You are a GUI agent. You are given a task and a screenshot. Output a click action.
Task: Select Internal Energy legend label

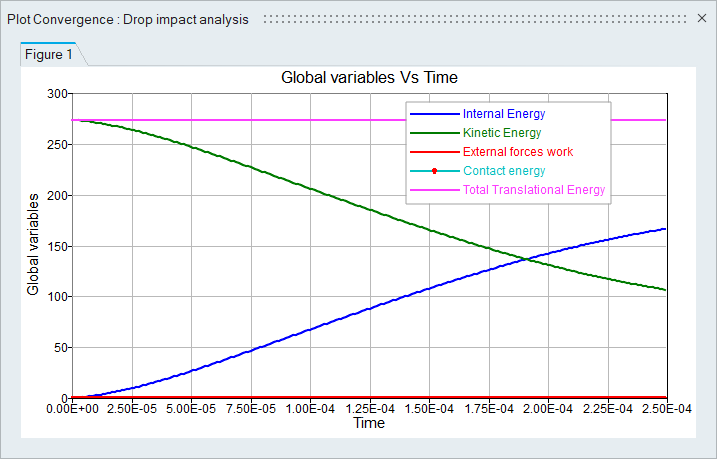[x=504, y=114]
